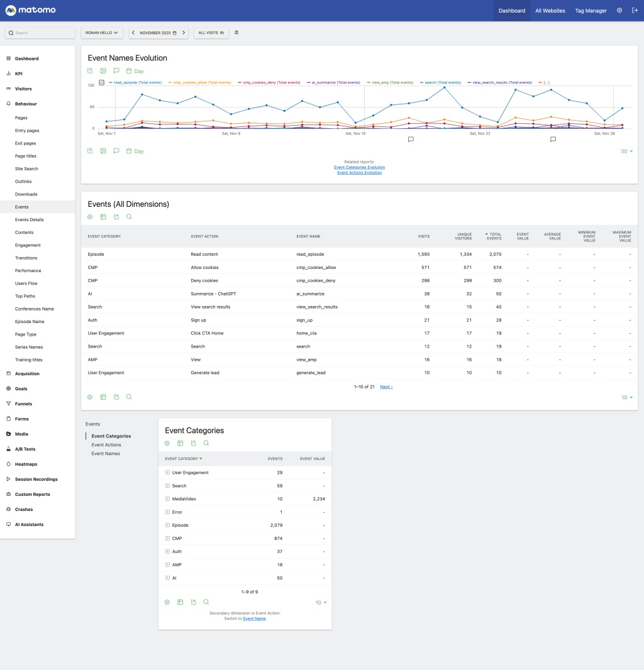
Task: Open the ALL VISITS segment selector
Action: (211, 33)
